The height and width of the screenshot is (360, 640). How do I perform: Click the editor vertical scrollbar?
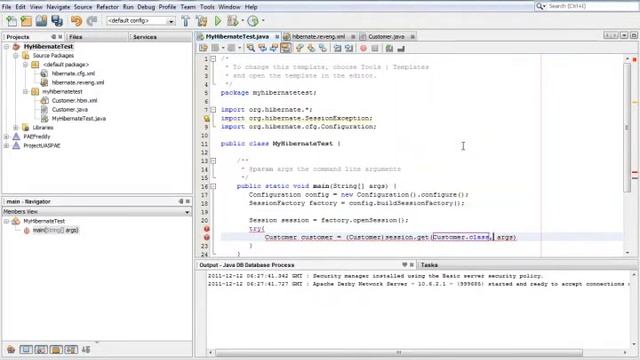coord(627,127)
